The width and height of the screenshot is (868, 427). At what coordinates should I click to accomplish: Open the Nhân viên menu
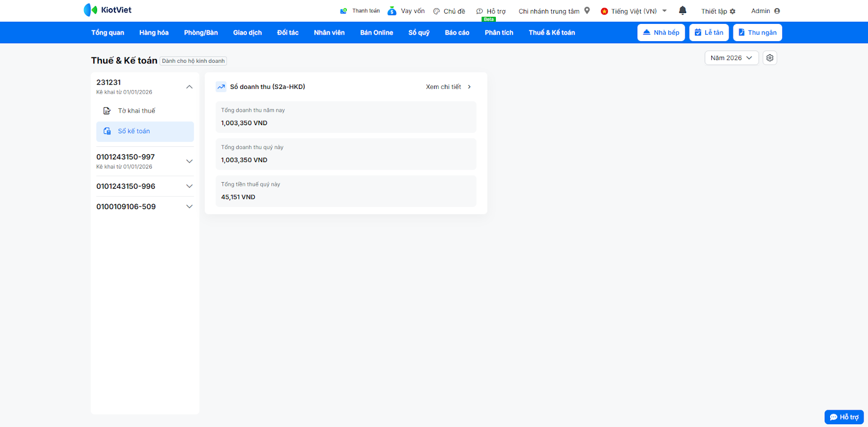pyautogui.click(x=329, y=33)
